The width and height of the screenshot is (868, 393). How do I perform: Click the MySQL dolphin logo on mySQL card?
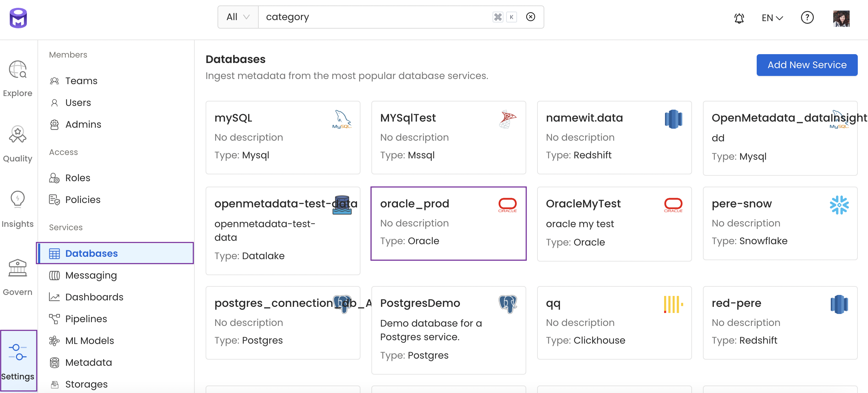click(x=342, y=119)
